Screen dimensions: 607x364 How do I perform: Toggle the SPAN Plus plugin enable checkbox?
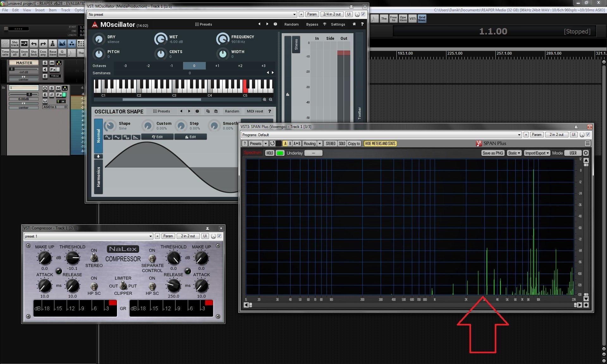(x=588, y=135)
